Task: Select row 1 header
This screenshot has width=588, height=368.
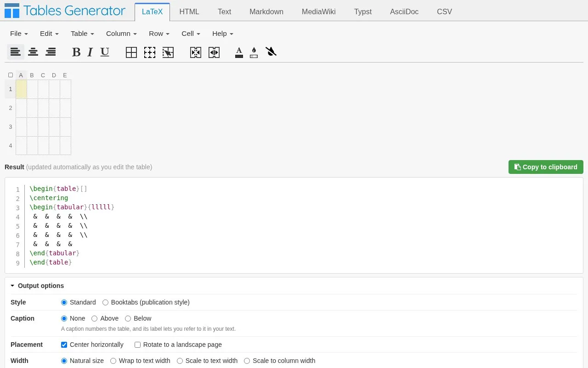Action: click(x=10, y=89)
